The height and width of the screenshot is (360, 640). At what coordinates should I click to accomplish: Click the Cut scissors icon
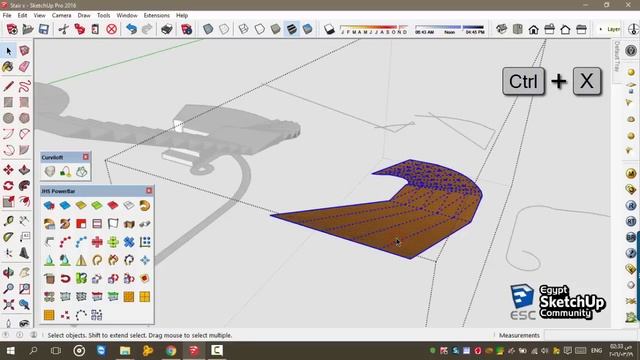point(63,29)
